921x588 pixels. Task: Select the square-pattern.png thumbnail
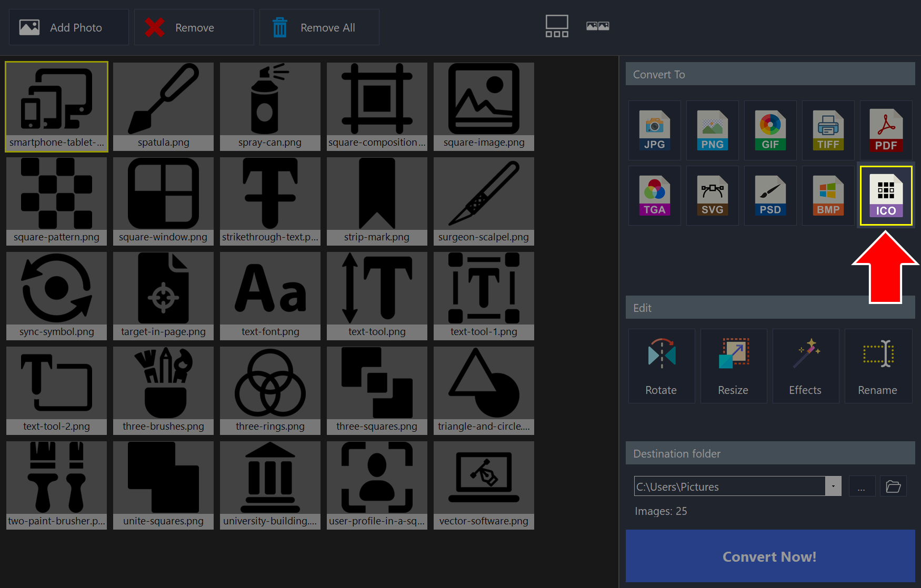click(x=56, y=201)
